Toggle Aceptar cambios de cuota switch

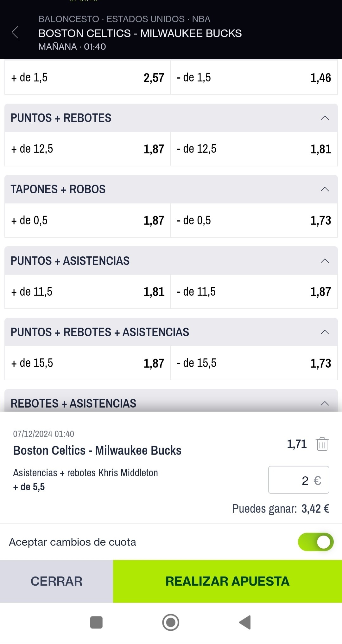(316, 542)
